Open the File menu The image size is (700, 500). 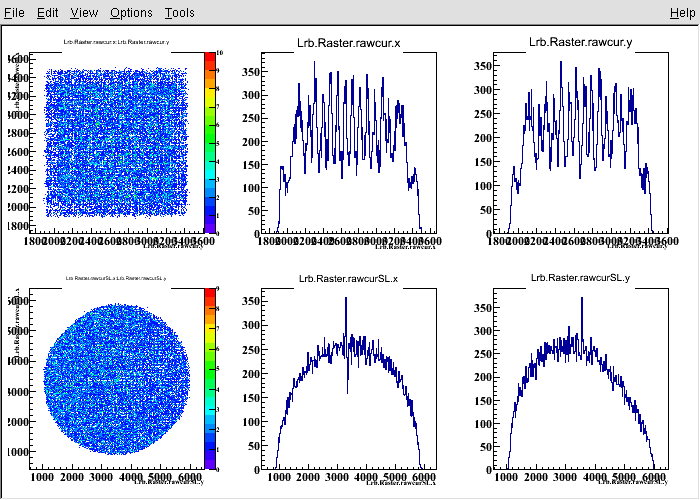[x=14, y=12]
